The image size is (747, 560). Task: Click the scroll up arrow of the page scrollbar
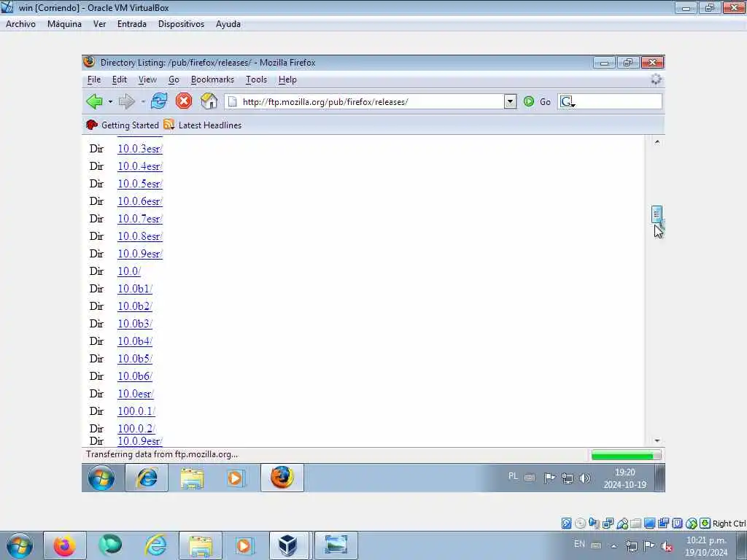coord(657,142)
